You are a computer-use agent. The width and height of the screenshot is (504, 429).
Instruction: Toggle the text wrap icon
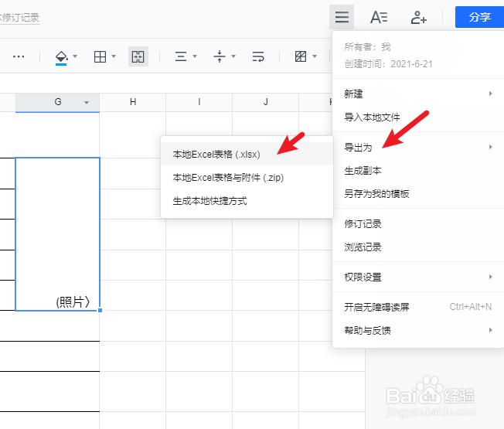point(258,57)
